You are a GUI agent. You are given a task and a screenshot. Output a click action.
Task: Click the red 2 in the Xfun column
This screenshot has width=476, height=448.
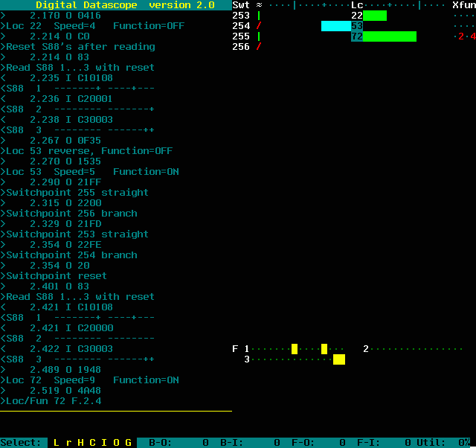pos(461,36)
